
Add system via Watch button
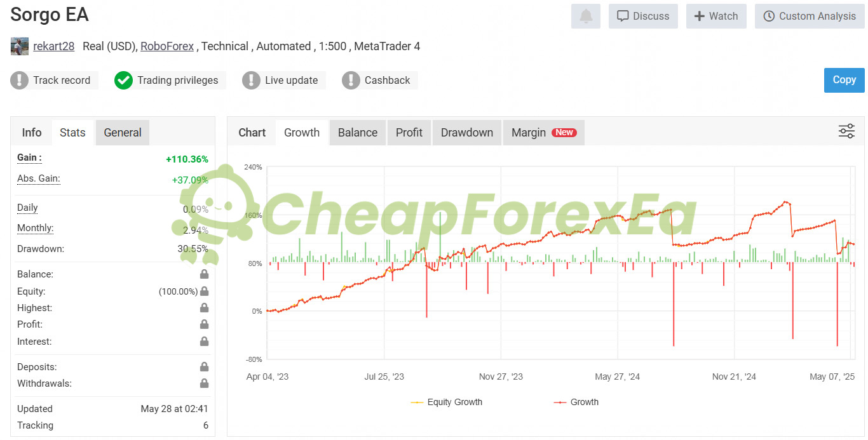tap(716, 17)
